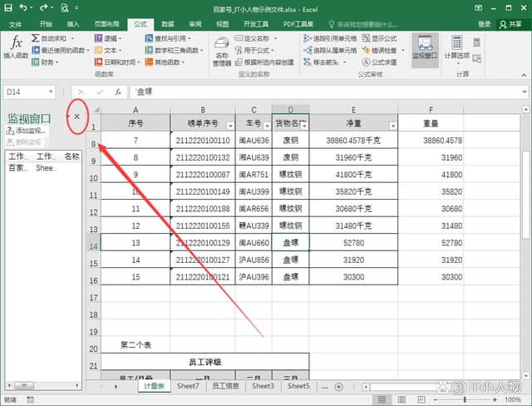
Task: Click the Calculate Now icon in 计算 group
Action: 476,42
